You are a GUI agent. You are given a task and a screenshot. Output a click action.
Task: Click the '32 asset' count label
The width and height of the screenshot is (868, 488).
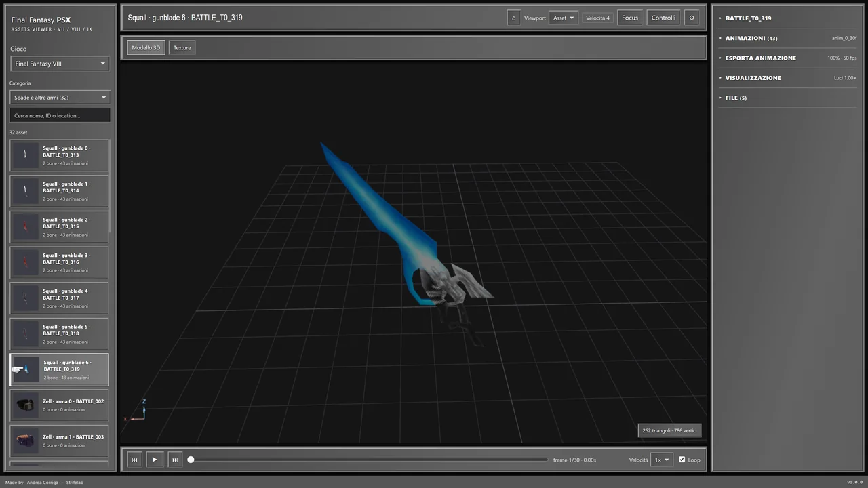(18, 133)
